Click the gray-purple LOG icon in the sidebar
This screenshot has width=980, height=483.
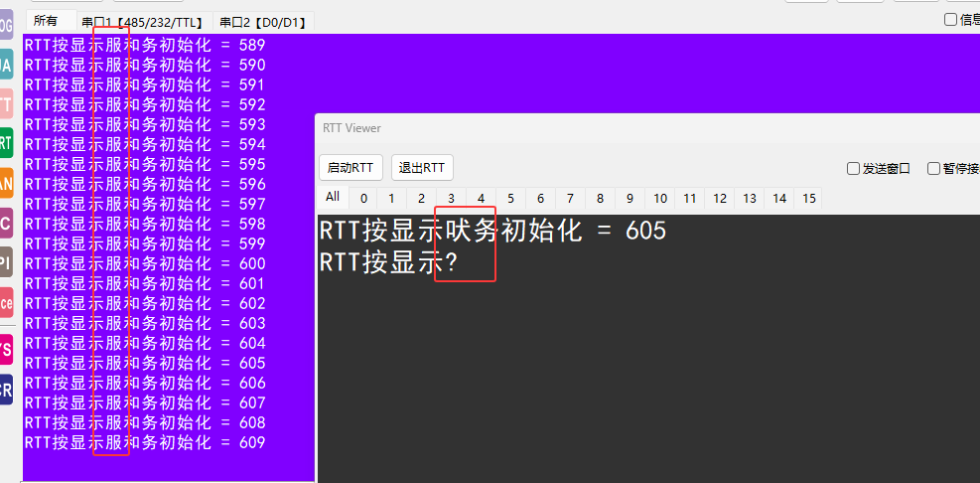tap(6, 25)
